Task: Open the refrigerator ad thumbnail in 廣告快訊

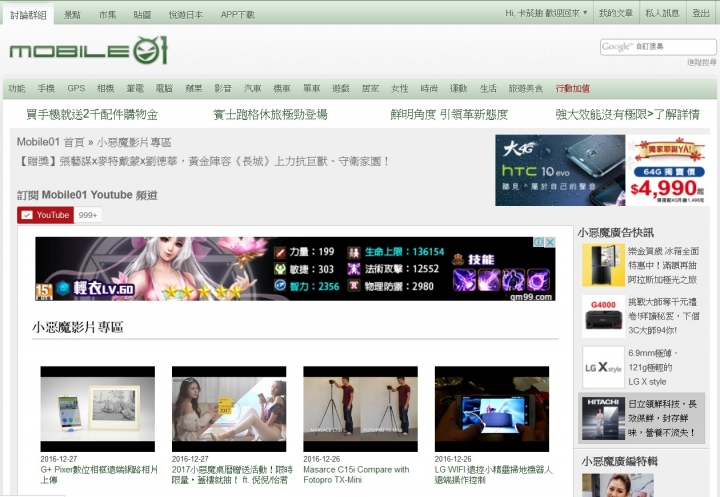Action: [603, 265]
